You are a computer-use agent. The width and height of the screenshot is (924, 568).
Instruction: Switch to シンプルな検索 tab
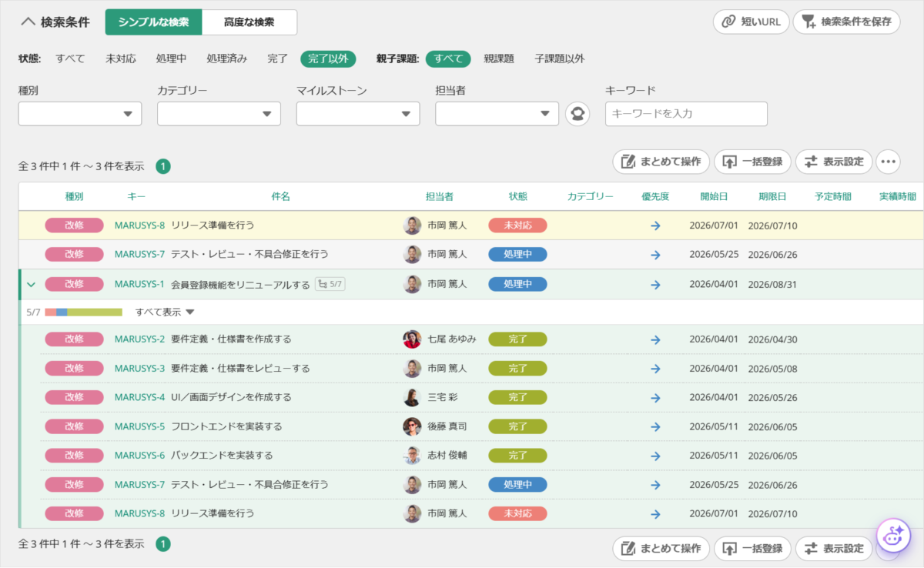pos(153,22)
